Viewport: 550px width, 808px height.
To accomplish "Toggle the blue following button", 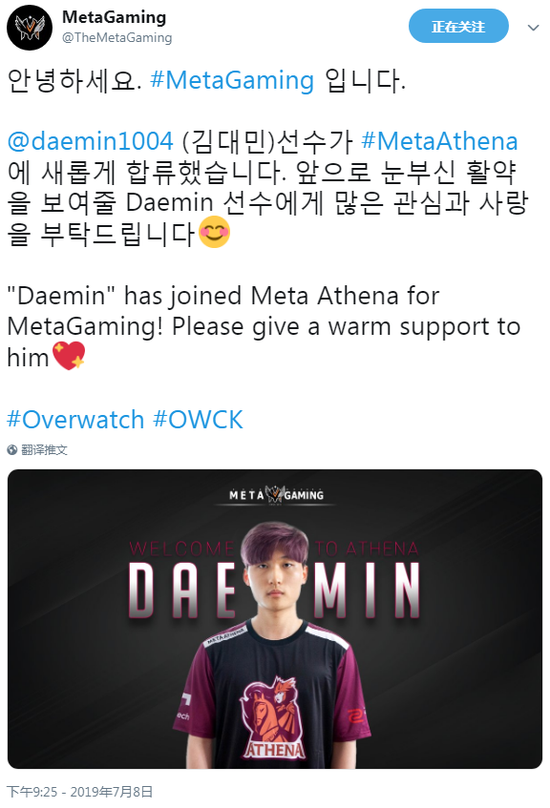I will (x=458, y=26).
